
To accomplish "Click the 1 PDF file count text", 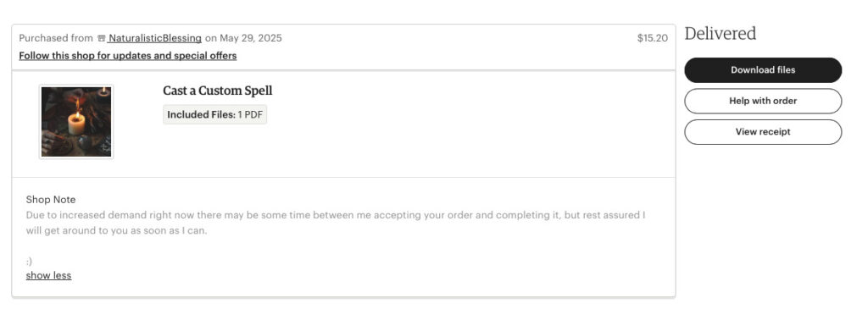I will tap(250, 115).
